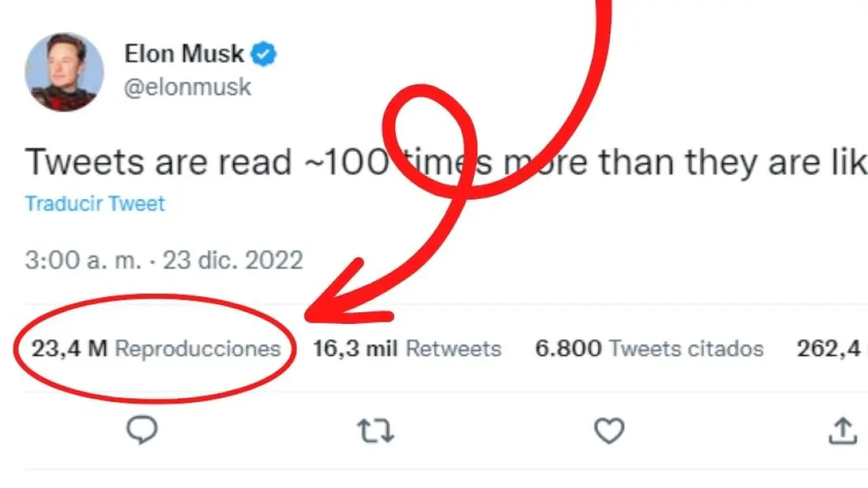This screenshot has width=868, height=488.
Task: Like the tweet with the heart icon
Action: 608,432
